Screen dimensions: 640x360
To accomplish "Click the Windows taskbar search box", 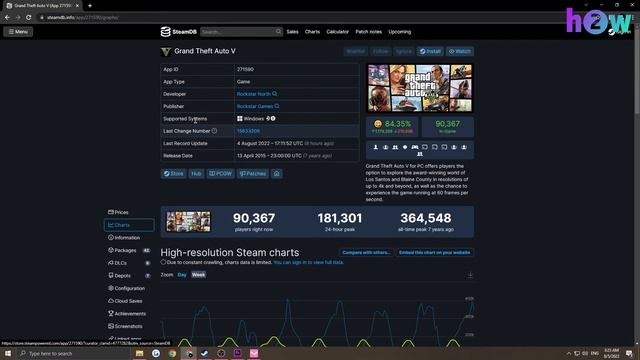I will (73, 353).
